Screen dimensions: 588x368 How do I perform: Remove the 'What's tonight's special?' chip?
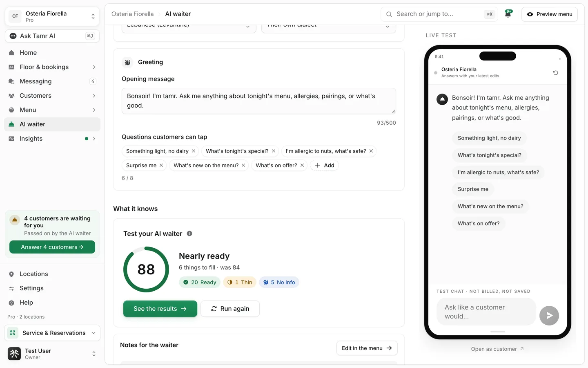[274, 151]
